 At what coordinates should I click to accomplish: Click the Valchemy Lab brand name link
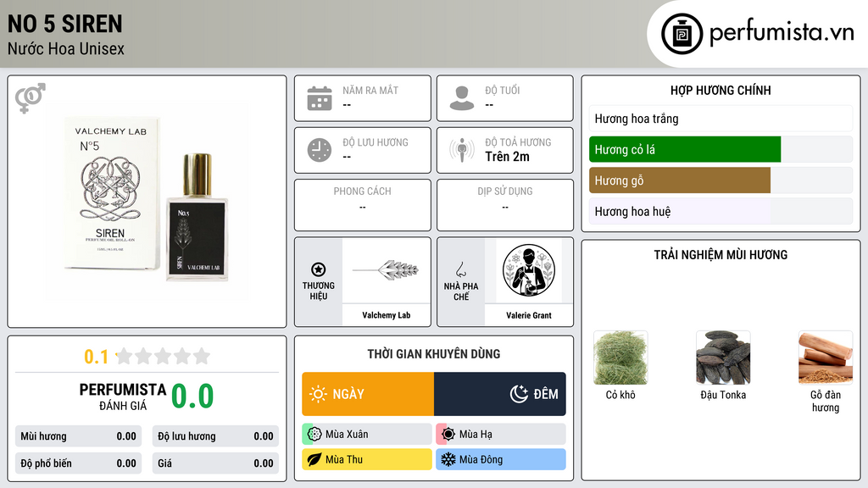tap(387, 315)
